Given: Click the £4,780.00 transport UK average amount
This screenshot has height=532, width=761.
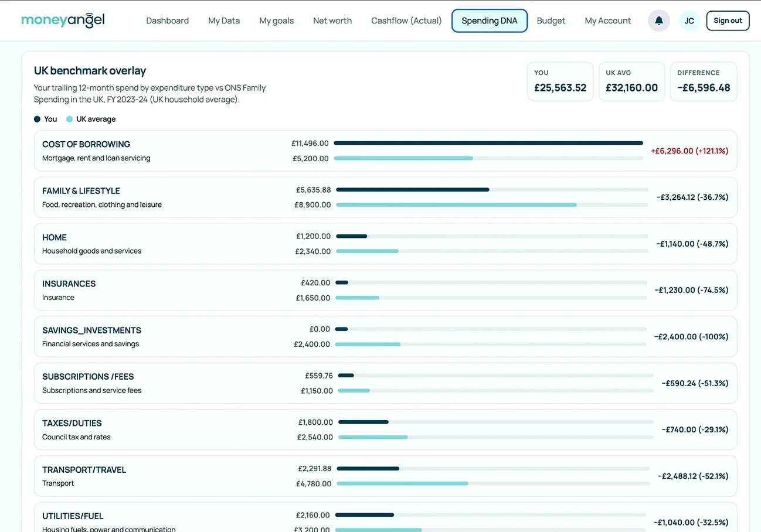Looking at the screenshot, I should (314, 484).
